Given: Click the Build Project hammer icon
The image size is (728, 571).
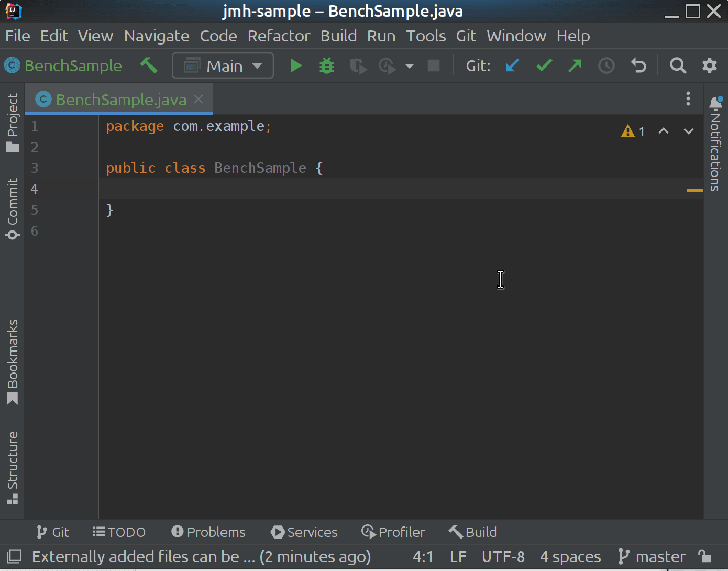Looking at the screenshot, I should coord(149,66).
